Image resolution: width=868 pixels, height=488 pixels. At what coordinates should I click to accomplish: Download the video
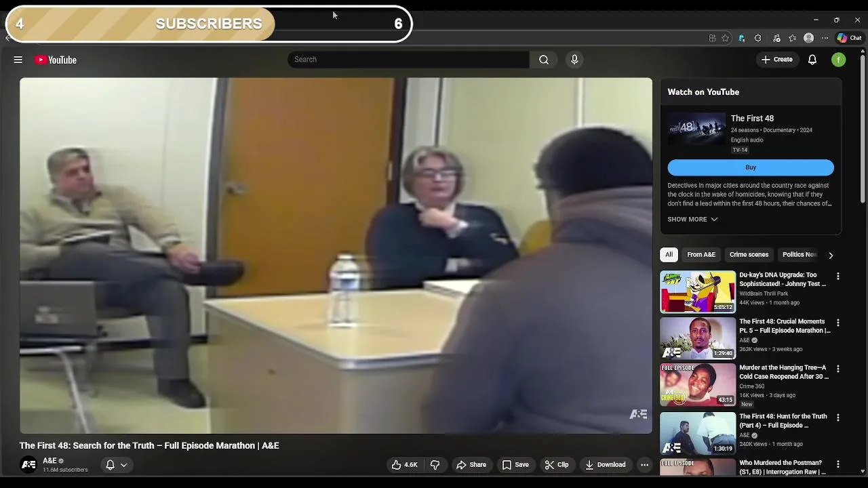[x=606, y=465]
